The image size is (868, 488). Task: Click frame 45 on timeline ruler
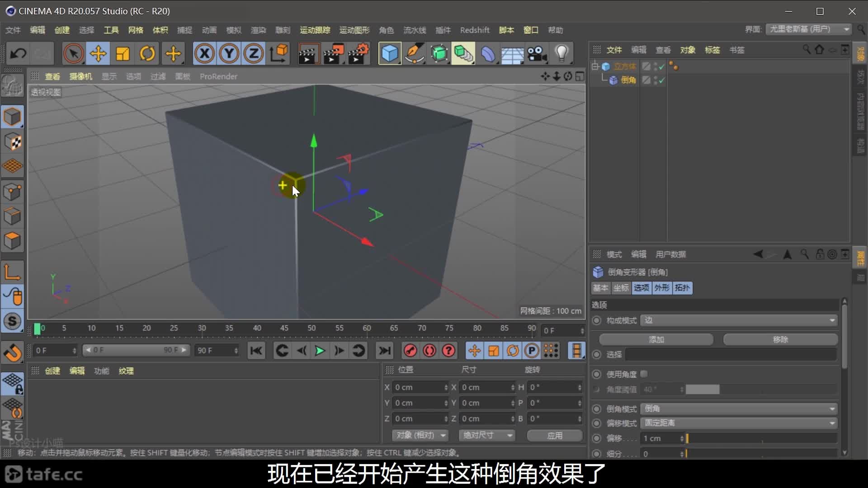(284, 328)
